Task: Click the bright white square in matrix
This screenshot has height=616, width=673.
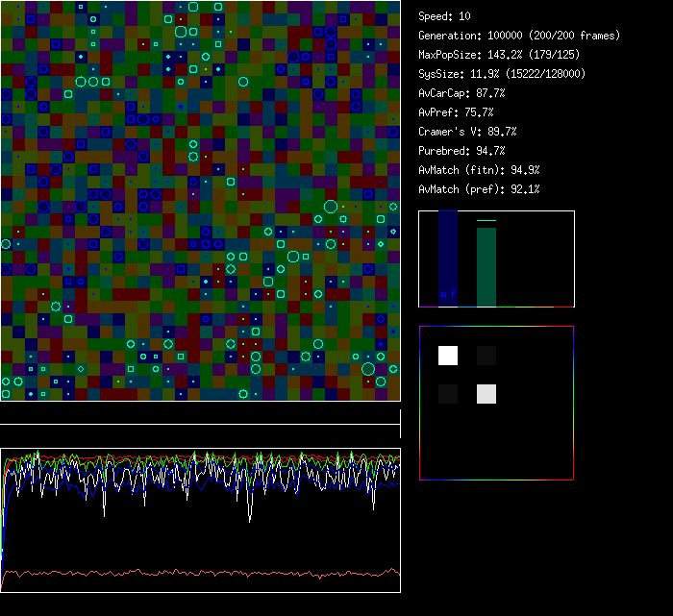Action: click(x=448, y=356)
